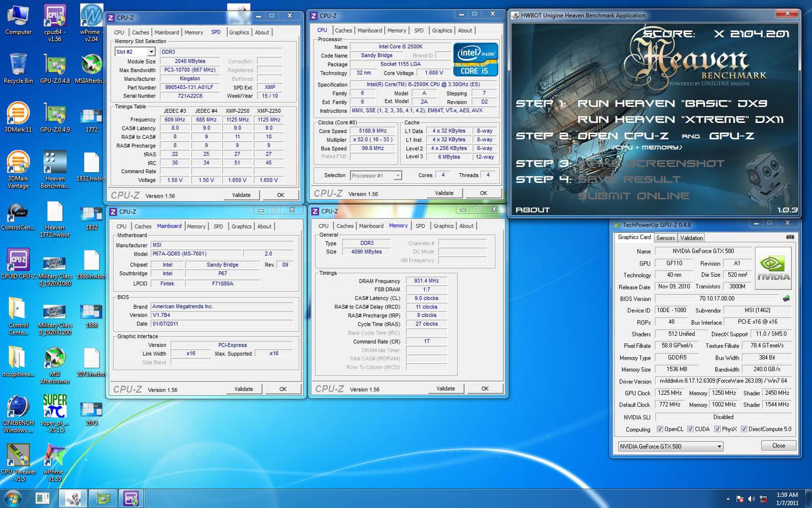Click the Kingston manufacturer value
This screenshot has width=812, height=508.
pyautogui.click(x=190, y=79)
